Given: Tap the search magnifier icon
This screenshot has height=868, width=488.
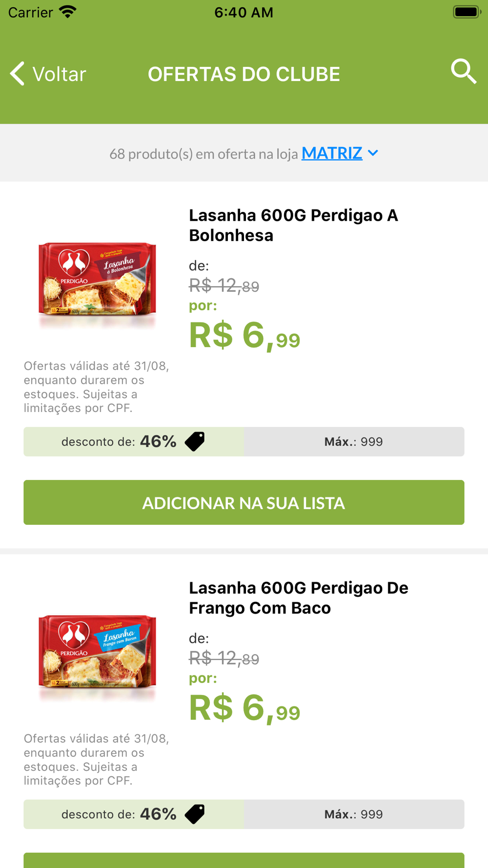Looking at the screenshot, I should (x=463, y=72).
